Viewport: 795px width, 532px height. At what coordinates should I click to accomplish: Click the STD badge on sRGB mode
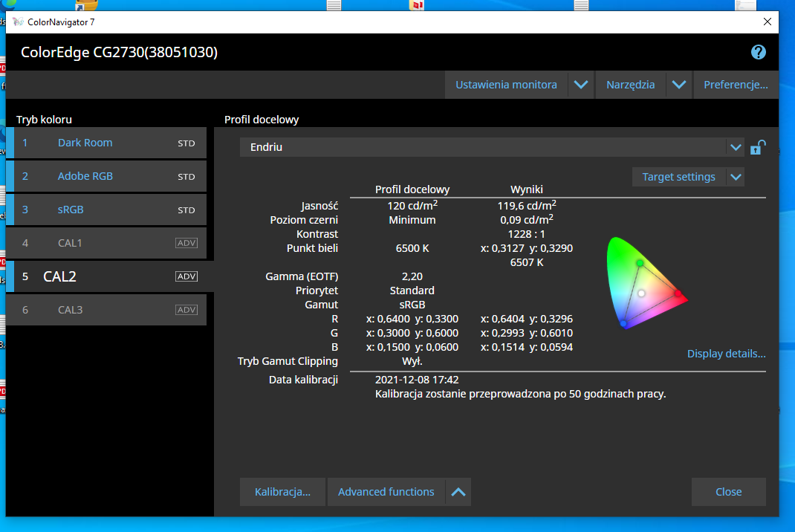tap(186, 210)
